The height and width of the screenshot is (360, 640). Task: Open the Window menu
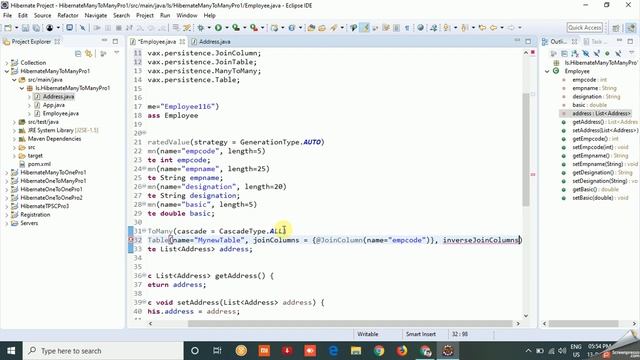coord(187,16)
